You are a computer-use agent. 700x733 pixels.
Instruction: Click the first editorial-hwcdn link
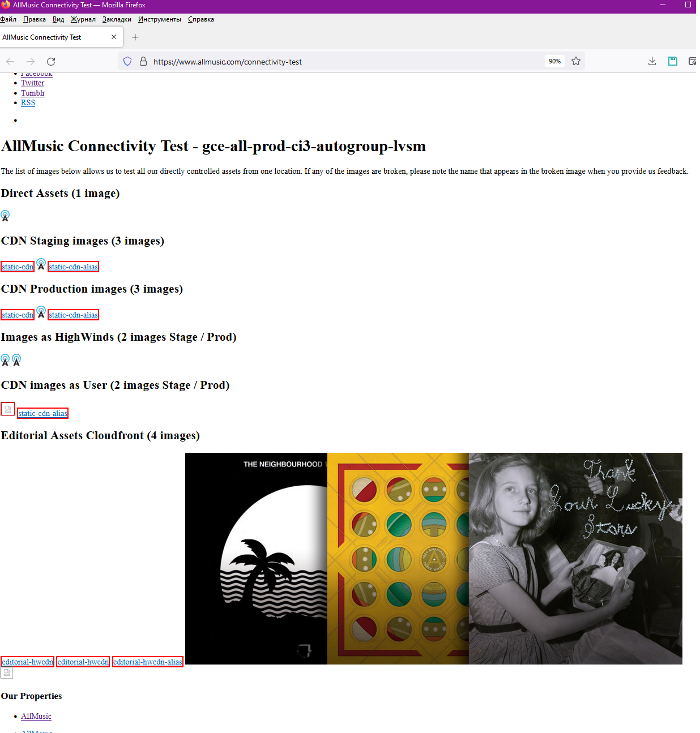click(x=27, y=662)
